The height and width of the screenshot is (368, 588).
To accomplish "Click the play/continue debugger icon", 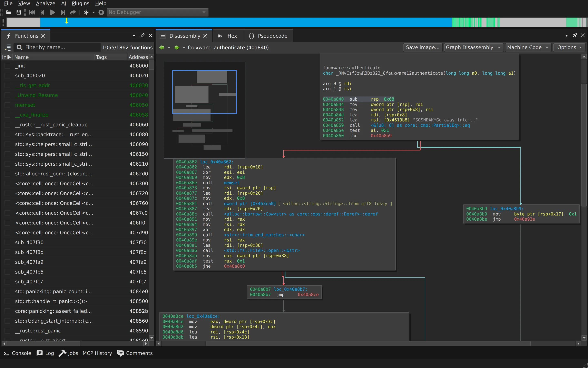I will point(52,12).
